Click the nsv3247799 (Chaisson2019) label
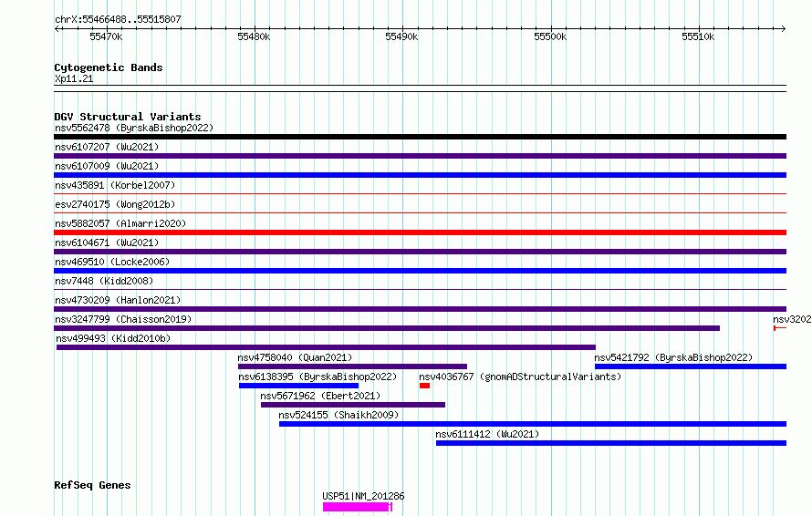 pos(123,319)
